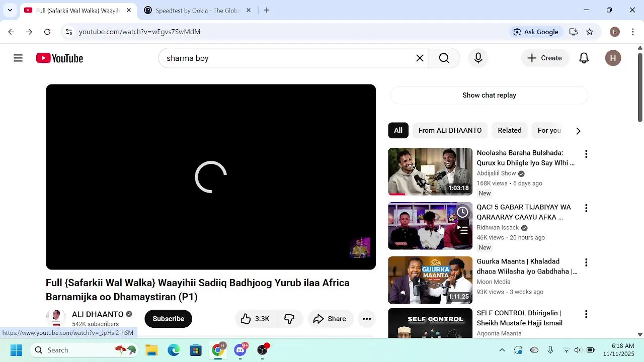The width and height of the screenshot is (644, 362).
Task: Open File Explorer from taskbar
Action: coord(151,350)
